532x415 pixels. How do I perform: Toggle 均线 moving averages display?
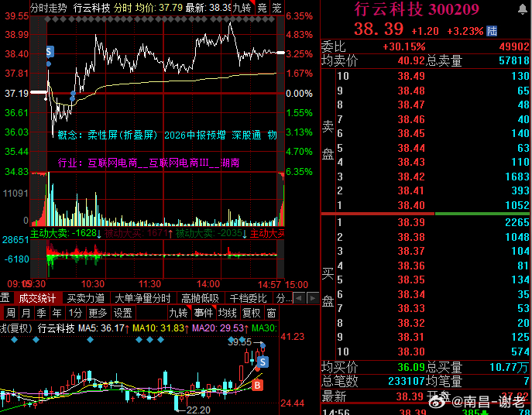[228, 313]
